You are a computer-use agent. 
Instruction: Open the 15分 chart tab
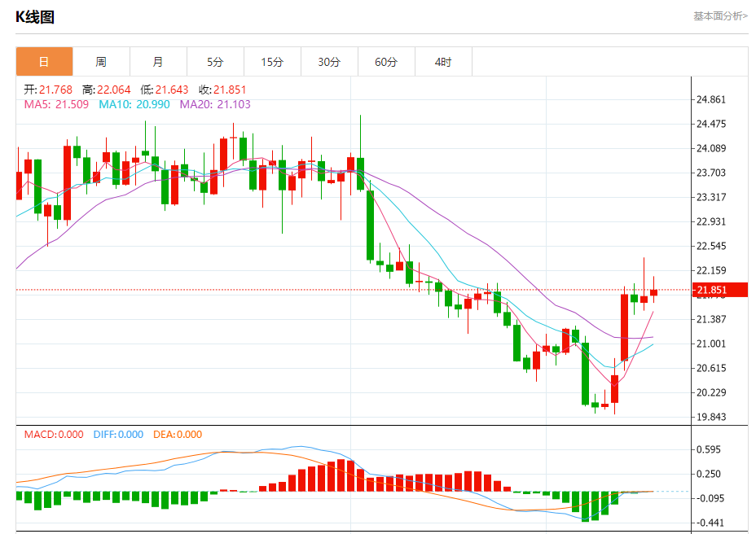pos(272,62)
